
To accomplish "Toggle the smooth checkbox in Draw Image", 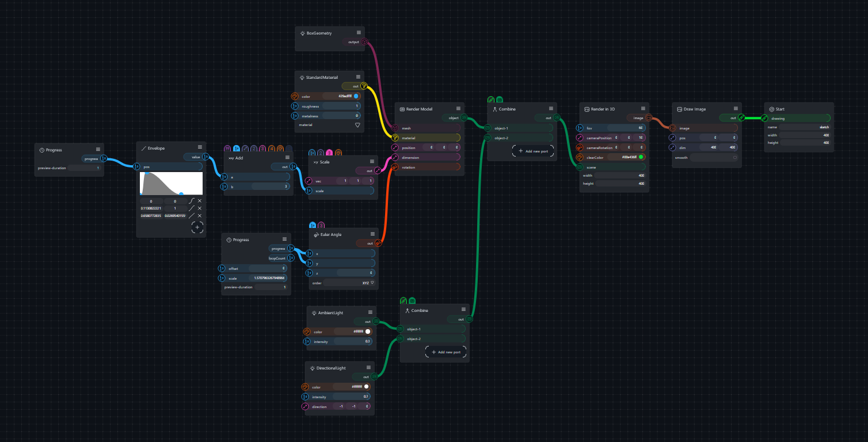I will pos(734,158).
